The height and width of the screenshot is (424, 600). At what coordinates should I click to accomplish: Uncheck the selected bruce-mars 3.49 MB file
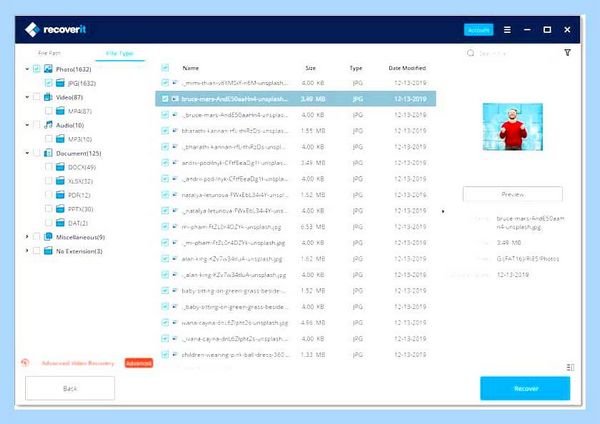coord(165,99)
